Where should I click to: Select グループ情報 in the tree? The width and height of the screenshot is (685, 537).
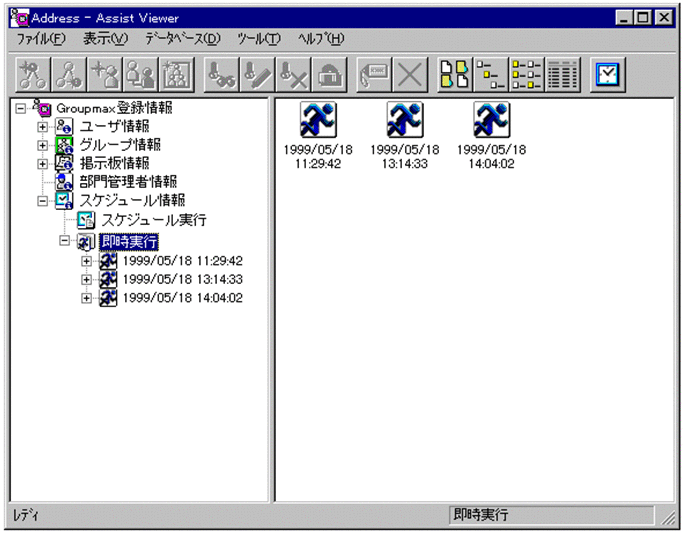(120, 145)
